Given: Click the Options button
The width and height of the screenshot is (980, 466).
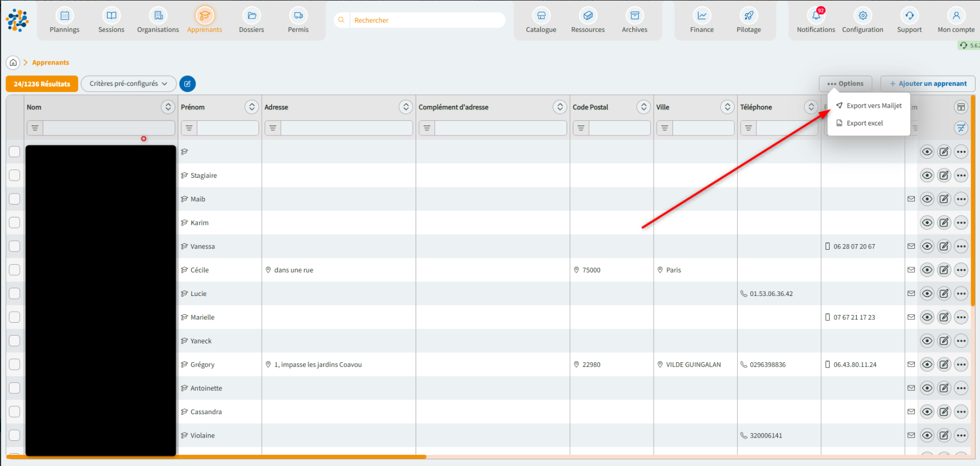Looking at the screenshot, I should point(845,84).
